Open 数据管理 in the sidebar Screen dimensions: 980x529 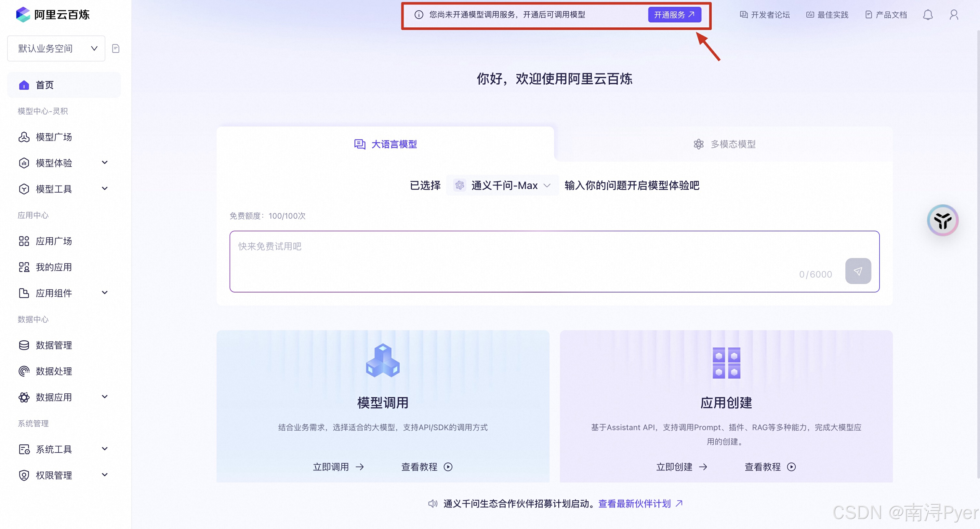(64, 345)
